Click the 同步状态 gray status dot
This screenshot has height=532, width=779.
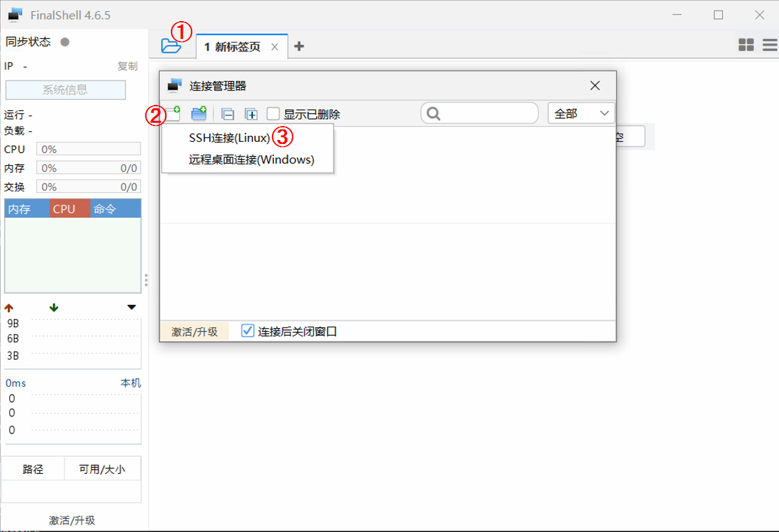click(65, 42)
